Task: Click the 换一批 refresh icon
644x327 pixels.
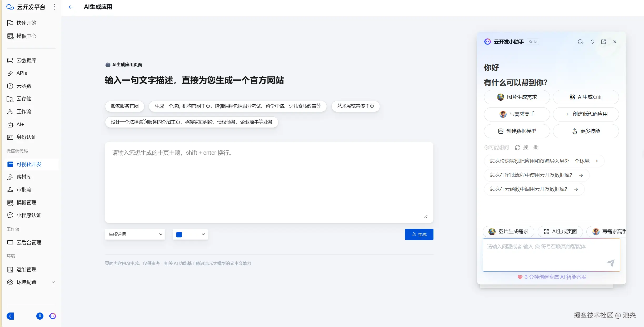Action: 517,148
